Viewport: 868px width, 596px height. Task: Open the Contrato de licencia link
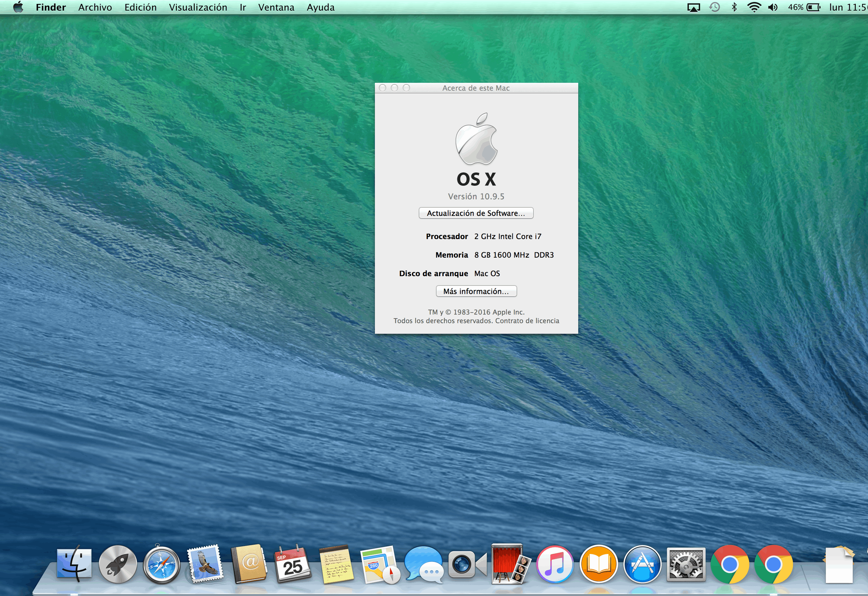click(x=527, y=321)
